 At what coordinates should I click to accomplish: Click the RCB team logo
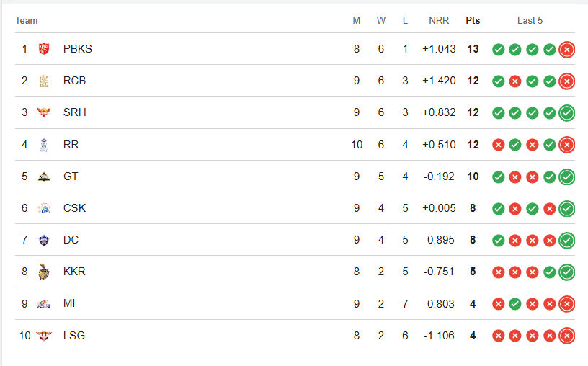44,81
